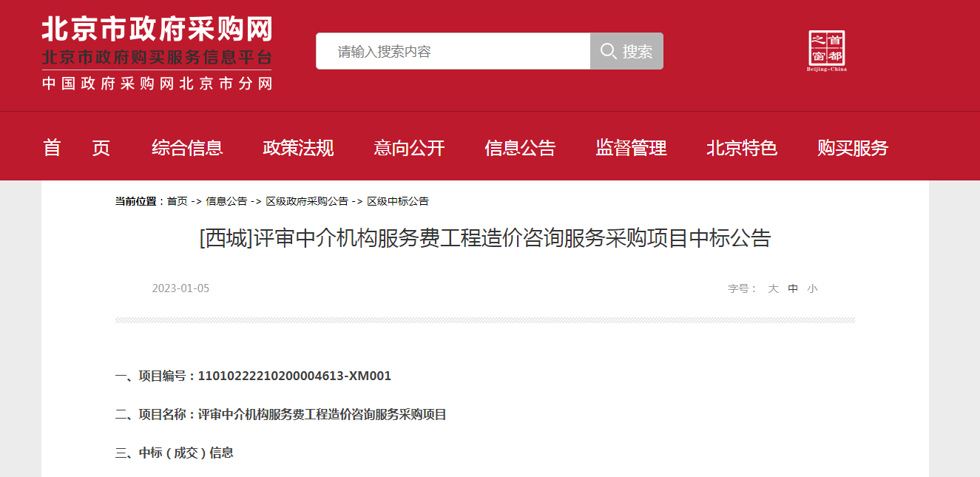Set font size to 大

773,288
